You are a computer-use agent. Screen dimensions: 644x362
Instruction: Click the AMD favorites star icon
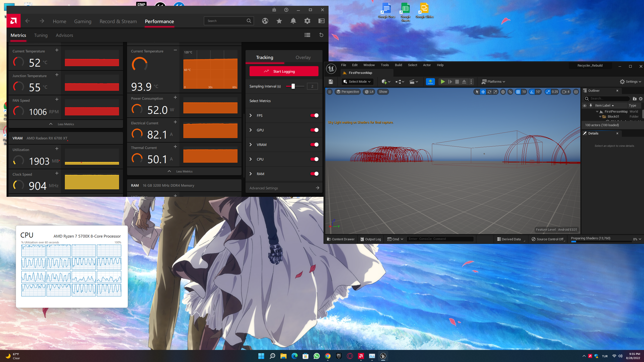[279, 21]
